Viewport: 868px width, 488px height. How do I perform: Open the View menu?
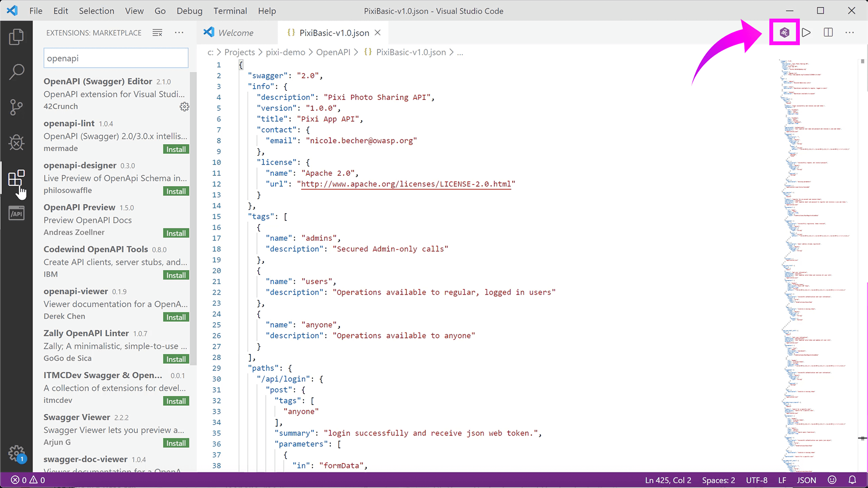[x=134, y=11]
